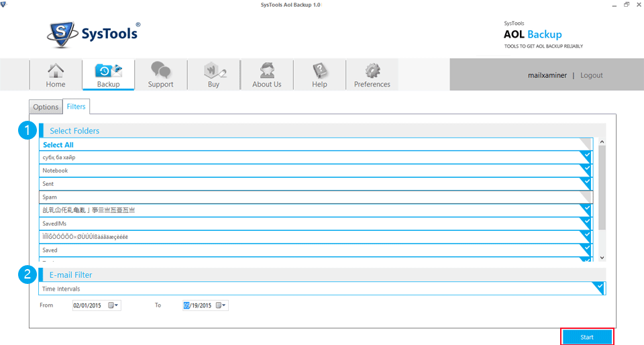Click the folder list scroll down arrow
The height and width of the screenshot is (345, 644).
(x=602, y=258)
